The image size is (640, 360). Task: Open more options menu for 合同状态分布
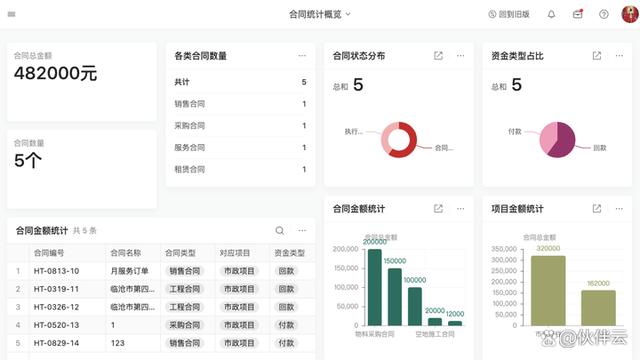(460, 56)
